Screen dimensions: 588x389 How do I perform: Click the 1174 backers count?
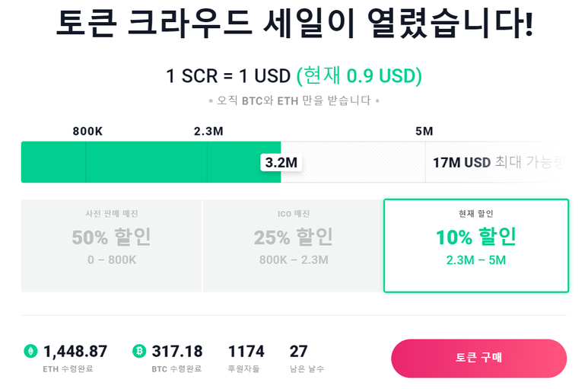click(246, 352)
